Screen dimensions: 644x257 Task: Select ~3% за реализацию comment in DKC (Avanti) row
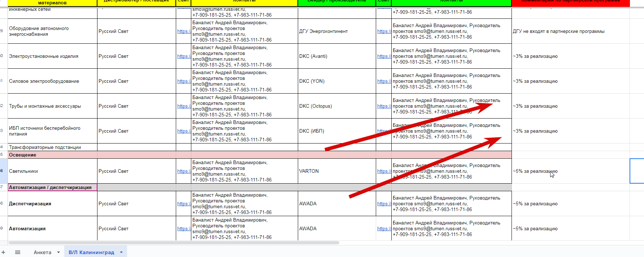click(571, 56)
